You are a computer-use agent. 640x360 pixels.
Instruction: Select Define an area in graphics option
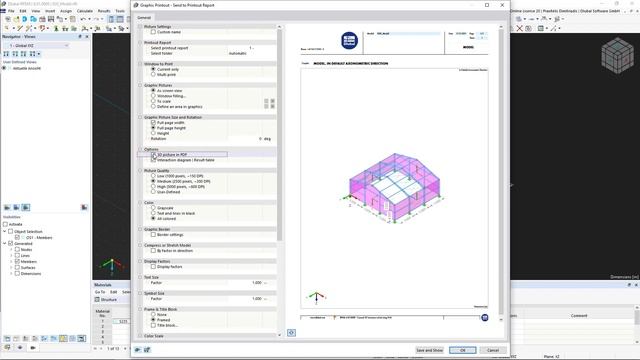(x=153, y=107)
